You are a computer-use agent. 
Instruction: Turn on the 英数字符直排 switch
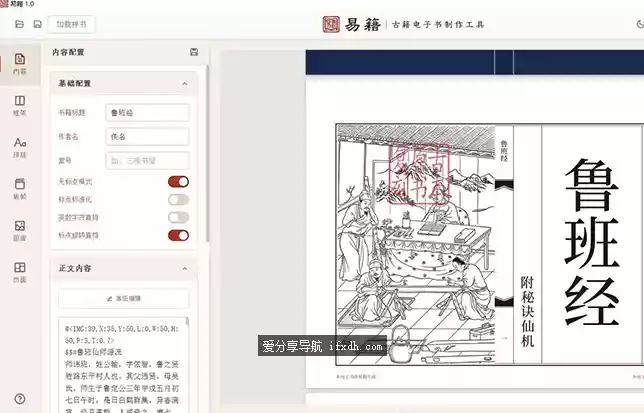pyautogui.click(x=178, y=218)
